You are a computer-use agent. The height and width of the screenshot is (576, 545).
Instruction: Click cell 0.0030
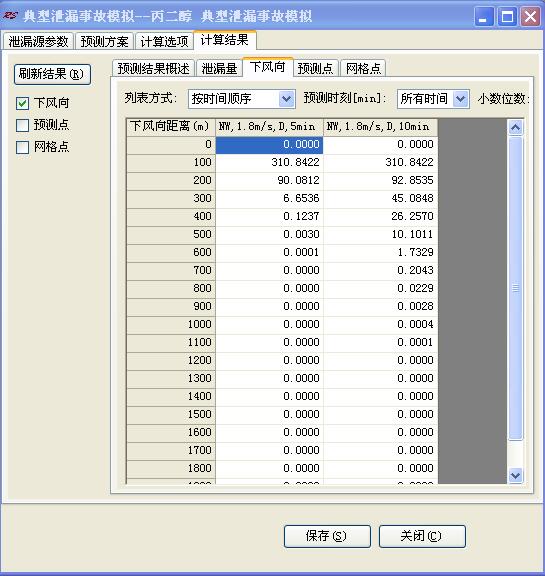click(269, 235)
